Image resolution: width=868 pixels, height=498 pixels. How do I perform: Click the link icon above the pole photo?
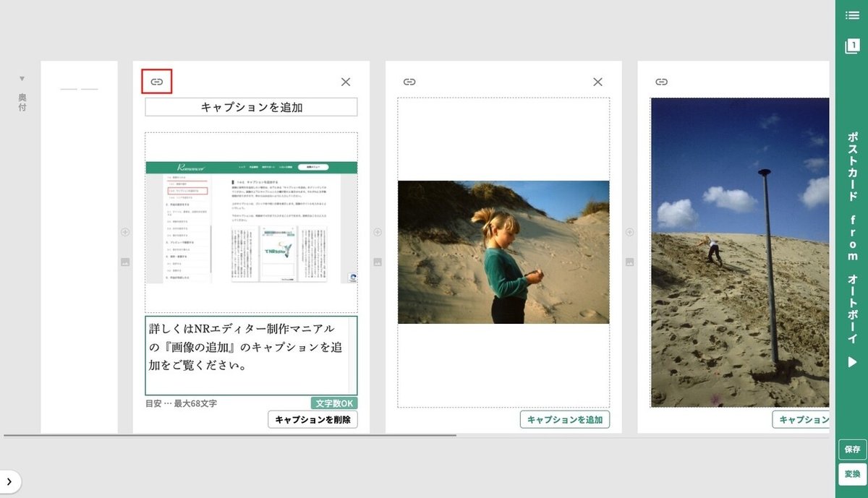click(661, 82)
